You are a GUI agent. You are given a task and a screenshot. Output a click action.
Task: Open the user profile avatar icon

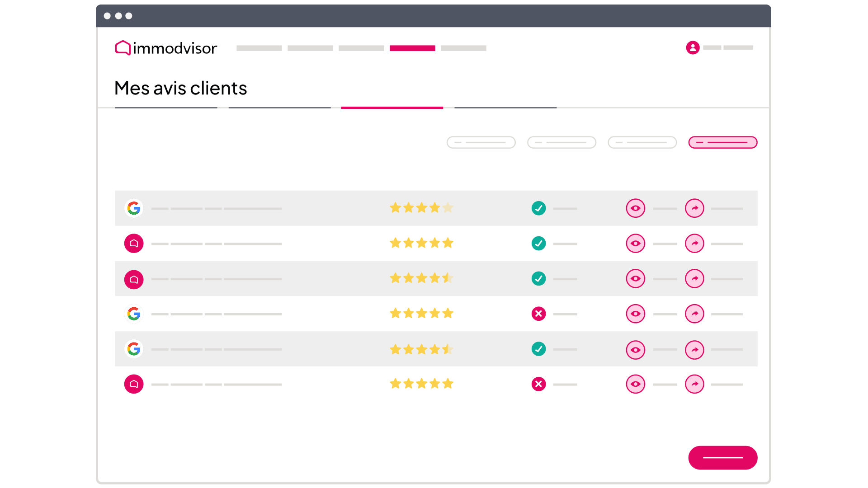click(x=693, y=47)
